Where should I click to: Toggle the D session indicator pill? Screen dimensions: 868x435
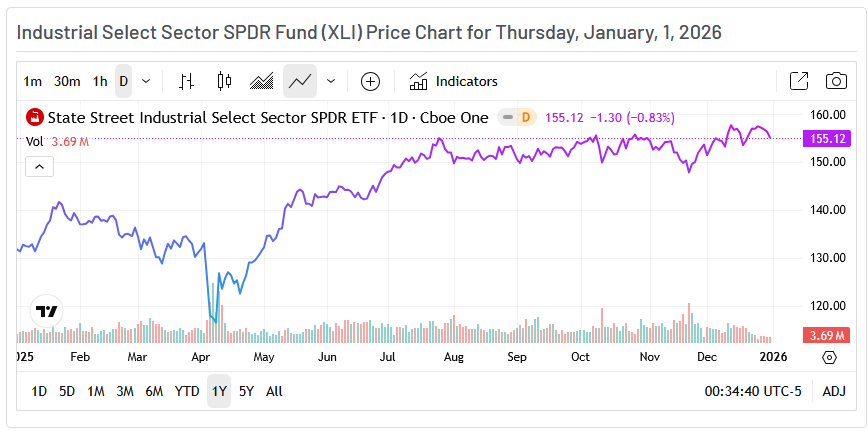pos(518,117)
